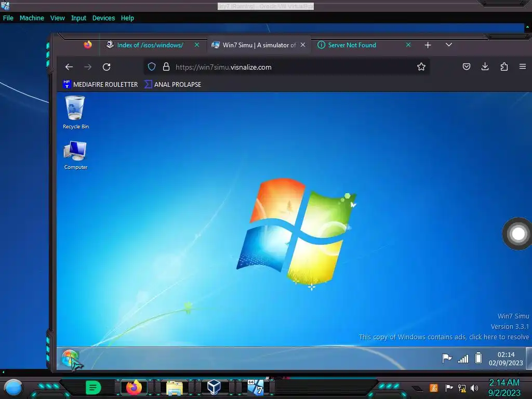Open MEDIAFIRE ROULETTER bookmark
Image resolution: width=532 pixels, height=399 pixels.
100,85
